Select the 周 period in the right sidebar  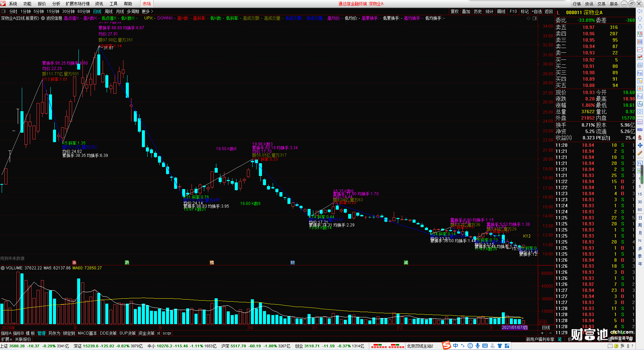tap(640, 225)
